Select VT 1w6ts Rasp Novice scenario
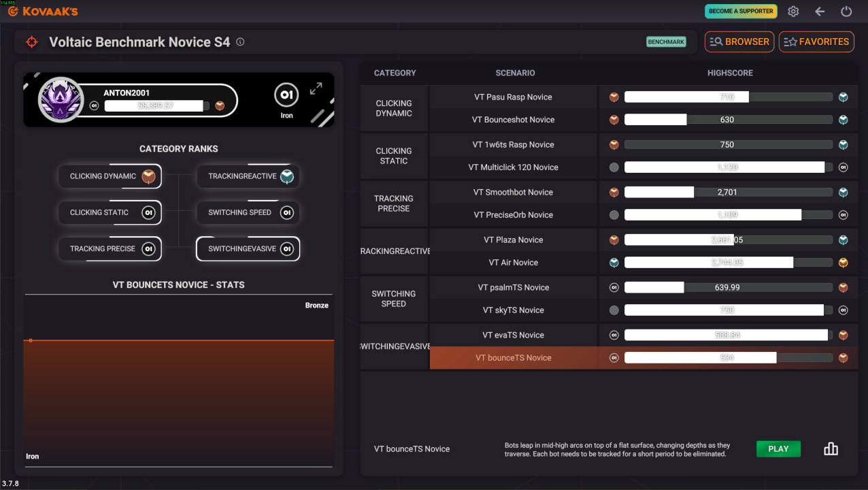868x490 pixels. click(514, 145)
